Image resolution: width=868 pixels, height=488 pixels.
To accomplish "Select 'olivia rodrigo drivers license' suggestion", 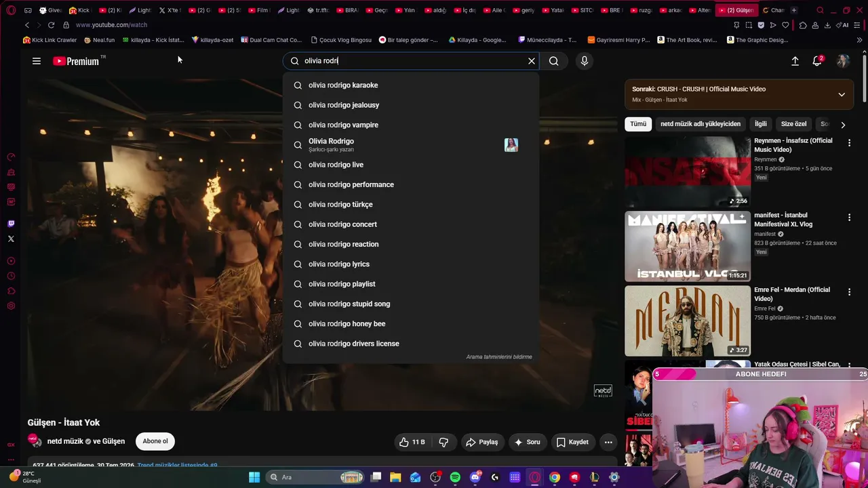I will [x=411, y=344].
